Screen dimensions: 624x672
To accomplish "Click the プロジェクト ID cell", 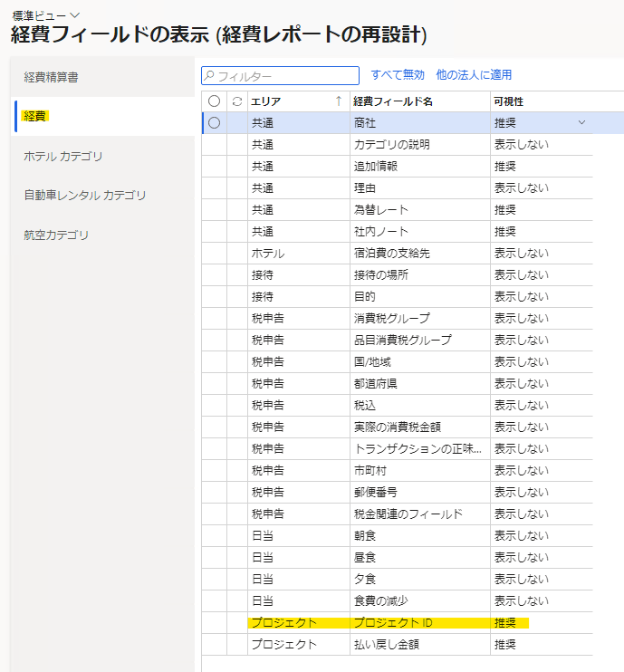I will pos(420,623).
